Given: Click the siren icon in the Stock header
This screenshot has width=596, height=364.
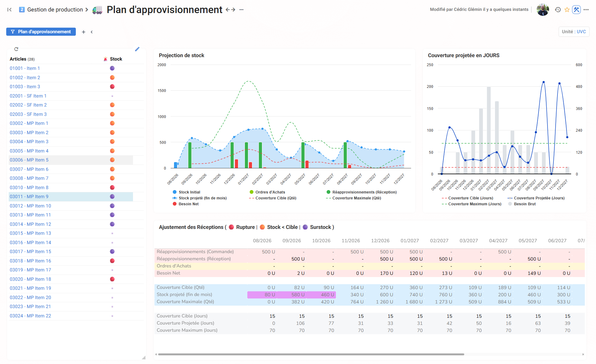Looking at the screenshot, I should pos(106,59).
